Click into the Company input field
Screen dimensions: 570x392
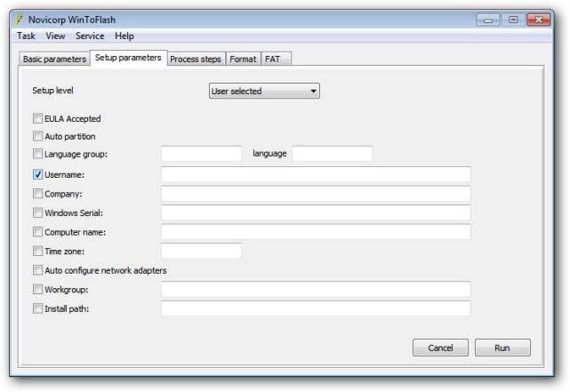[x=316, y=194]
